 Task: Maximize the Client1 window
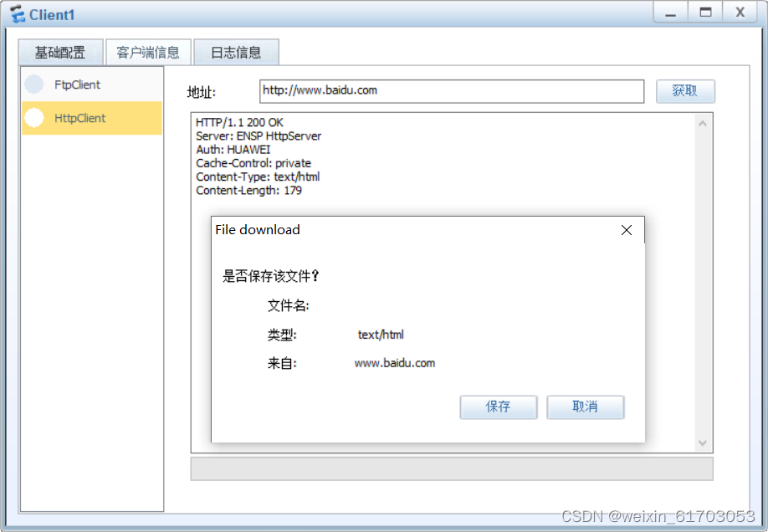coord(705,13)
